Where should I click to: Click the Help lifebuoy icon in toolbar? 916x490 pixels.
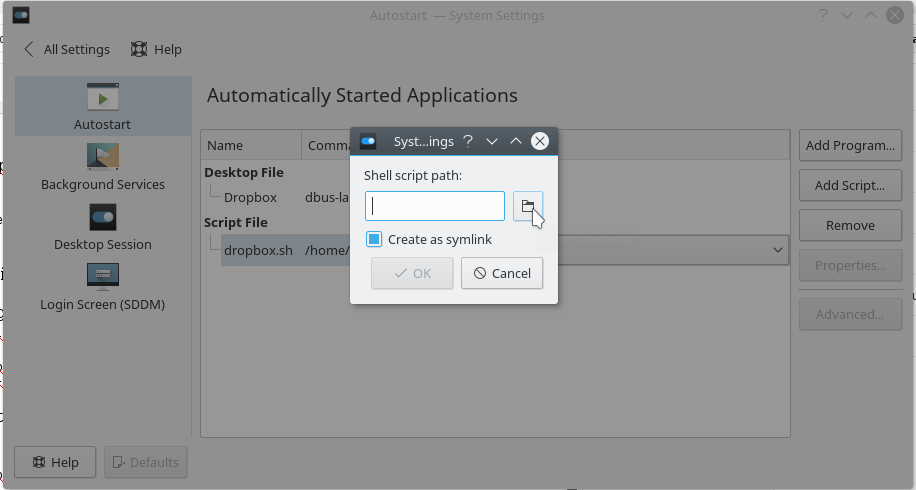click(139, 49)
